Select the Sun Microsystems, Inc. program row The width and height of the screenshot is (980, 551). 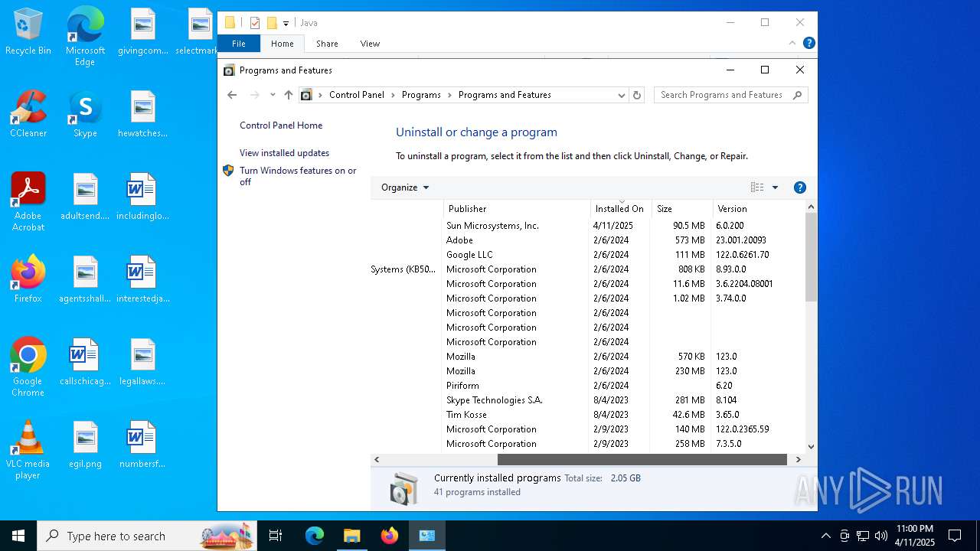[588, 226]
